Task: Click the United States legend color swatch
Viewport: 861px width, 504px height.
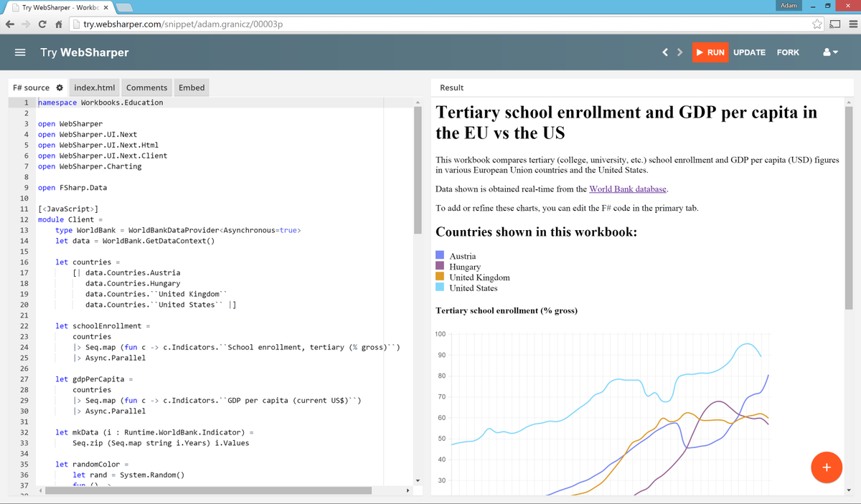Action: (441, 288)
